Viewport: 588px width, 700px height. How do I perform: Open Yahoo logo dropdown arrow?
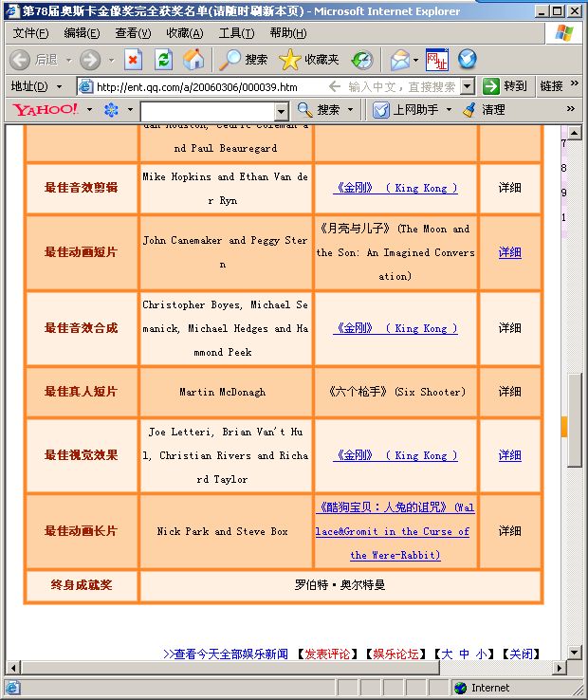89,109
